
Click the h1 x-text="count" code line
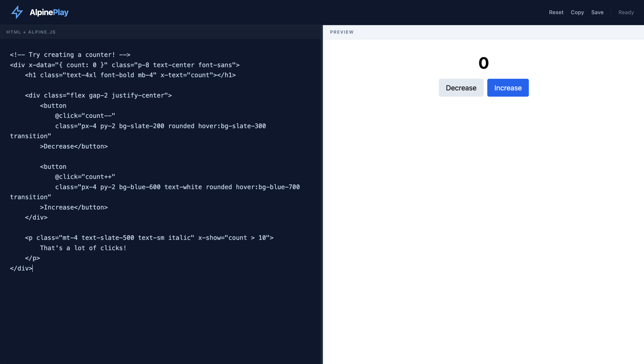tap(130, 75)
